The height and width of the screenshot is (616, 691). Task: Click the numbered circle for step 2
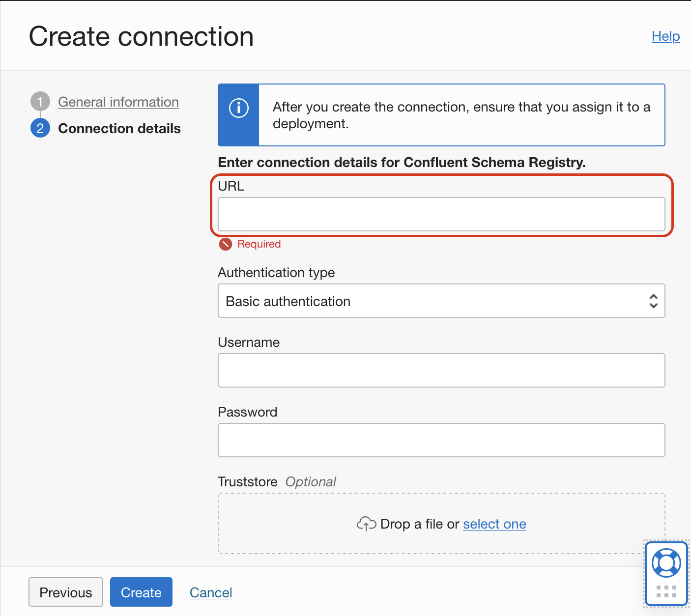(40, 128)
